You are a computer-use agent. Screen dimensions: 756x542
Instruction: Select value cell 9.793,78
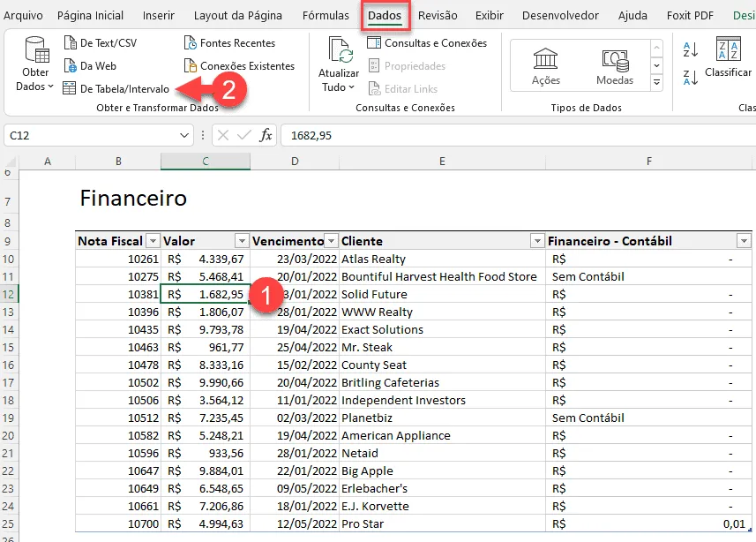coord(206,329)
